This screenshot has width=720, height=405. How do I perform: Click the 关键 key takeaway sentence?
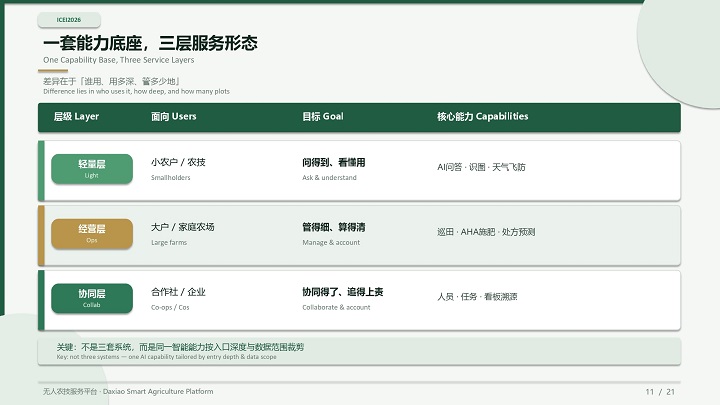(180, 347)
